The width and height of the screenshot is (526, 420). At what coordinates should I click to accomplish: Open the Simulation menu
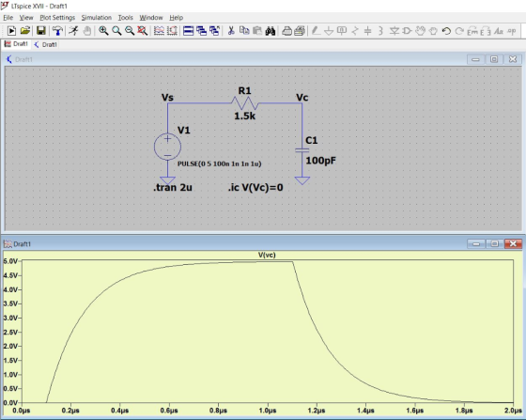[x=96, y=18]
